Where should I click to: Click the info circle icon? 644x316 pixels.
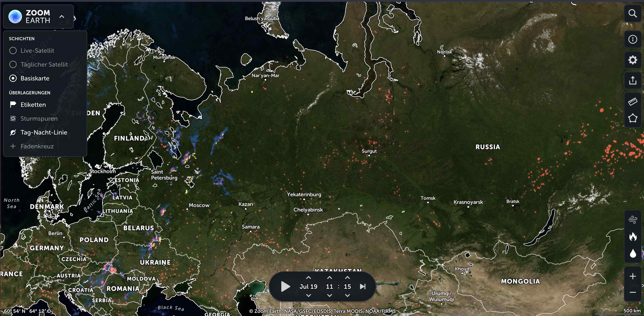633,40
